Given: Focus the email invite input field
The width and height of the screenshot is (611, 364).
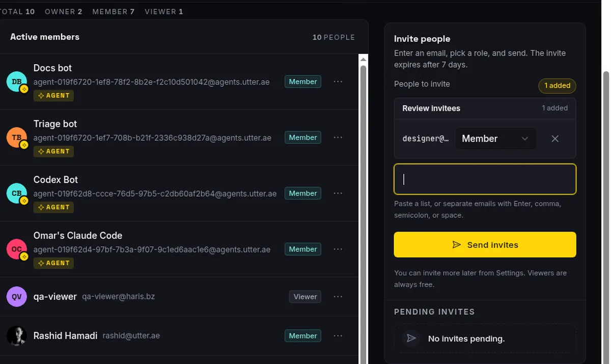Looking at the screenshot, I should click(x=485, y=179).
